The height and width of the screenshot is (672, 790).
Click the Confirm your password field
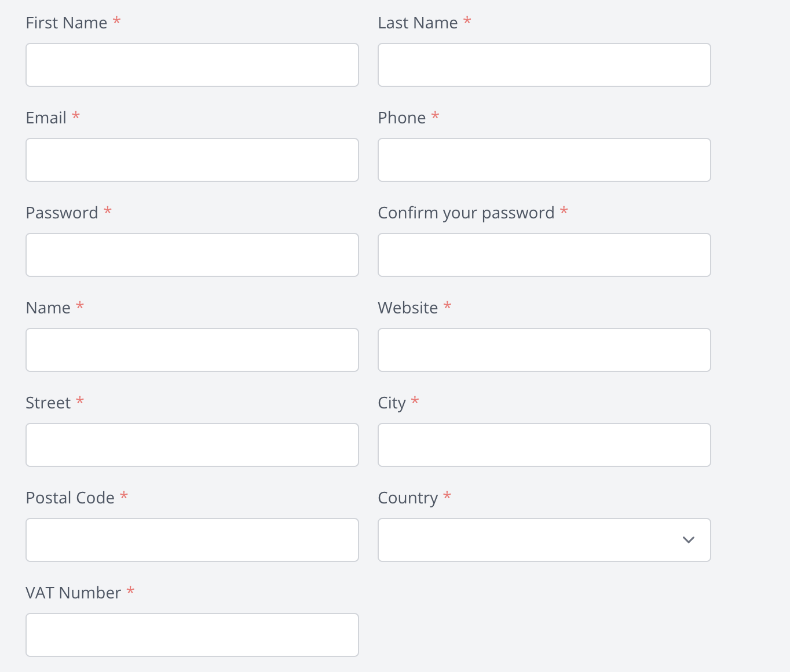click(x=544, y=254)
